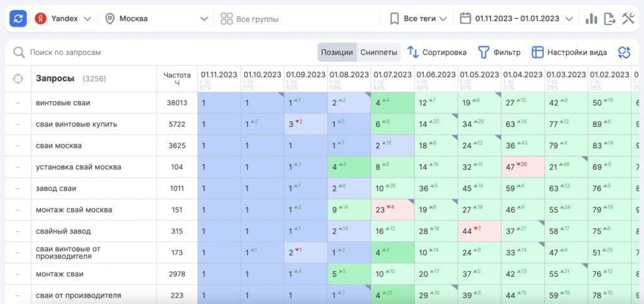Image resolution: width=644 pixels, height=304 pixels.
Task: Open the Фильтр button
Action: click(499, 52)
